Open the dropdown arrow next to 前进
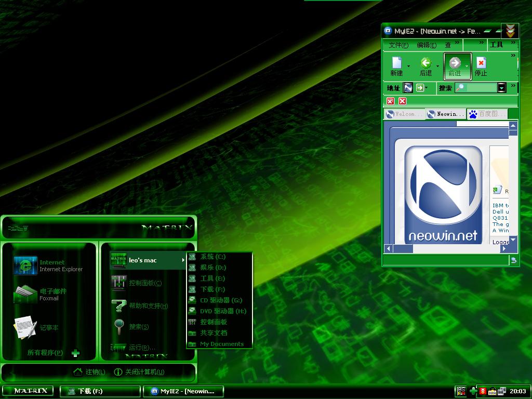The image size is (532, 399). coord(467,66)
